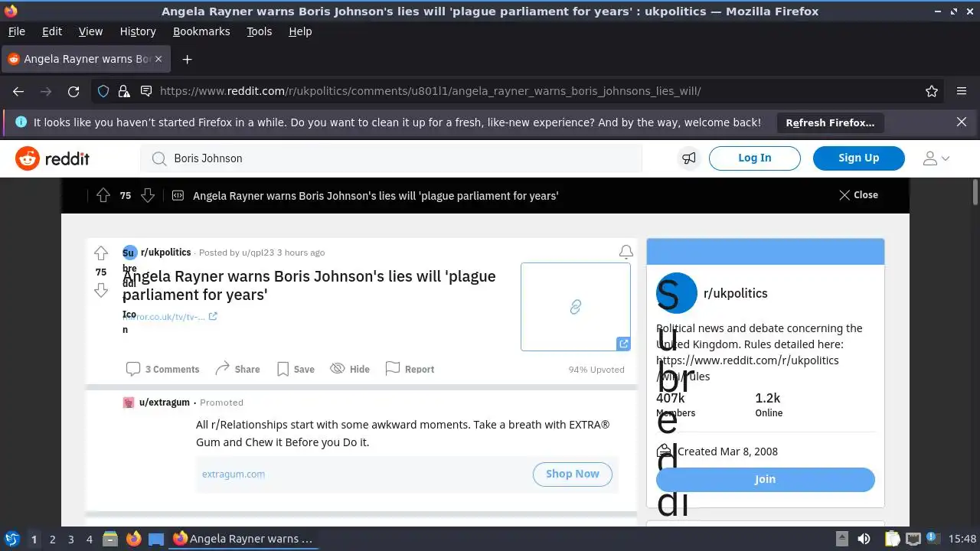
Task: Hide this post from the feed
Action: pyautogui.click(x=350, y=369)
